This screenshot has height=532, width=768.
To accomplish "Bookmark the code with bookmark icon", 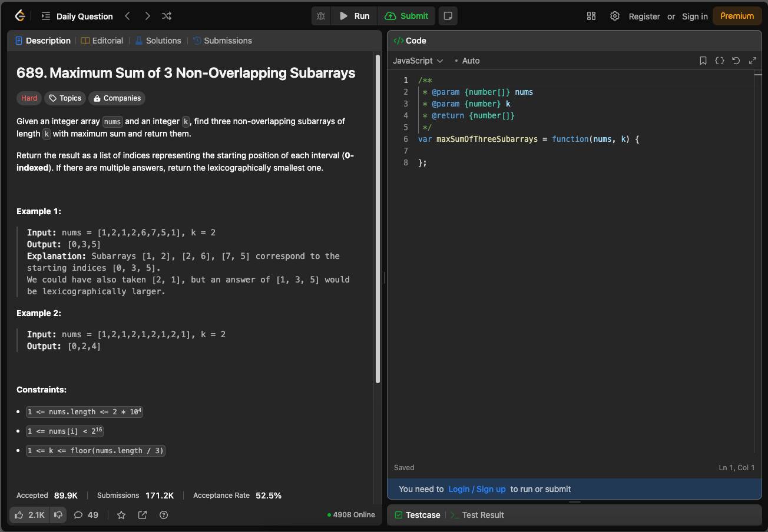I will coord(703,61).
